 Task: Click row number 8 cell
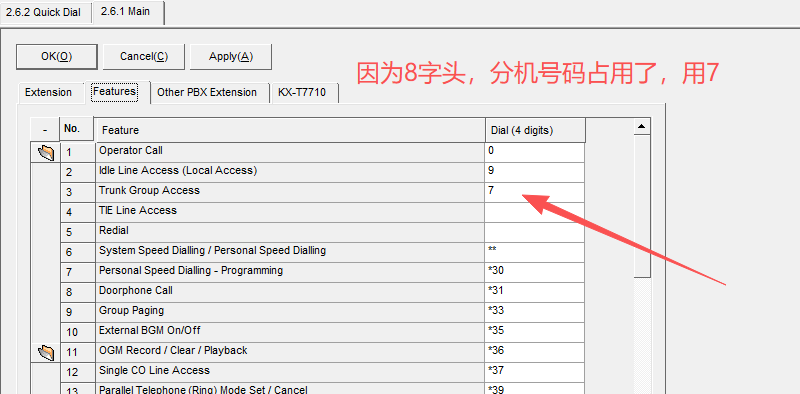(x=78, y=292)
